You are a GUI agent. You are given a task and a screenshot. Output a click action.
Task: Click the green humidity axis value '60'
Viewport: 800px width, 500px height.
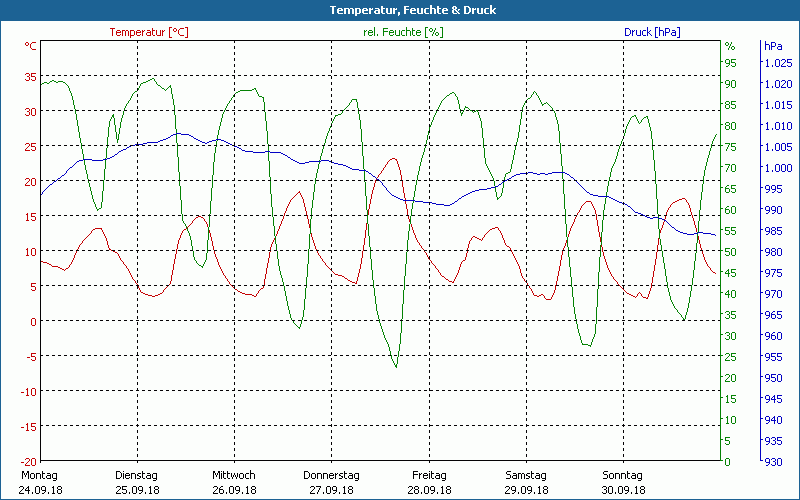coord(731,210)
